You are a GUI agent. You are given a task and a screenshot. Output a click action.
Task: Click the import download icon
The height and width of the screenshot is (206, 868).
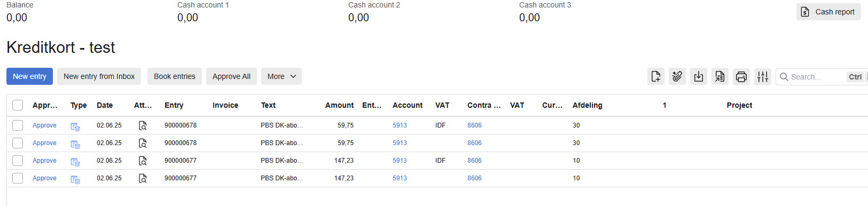pos(699,77)
